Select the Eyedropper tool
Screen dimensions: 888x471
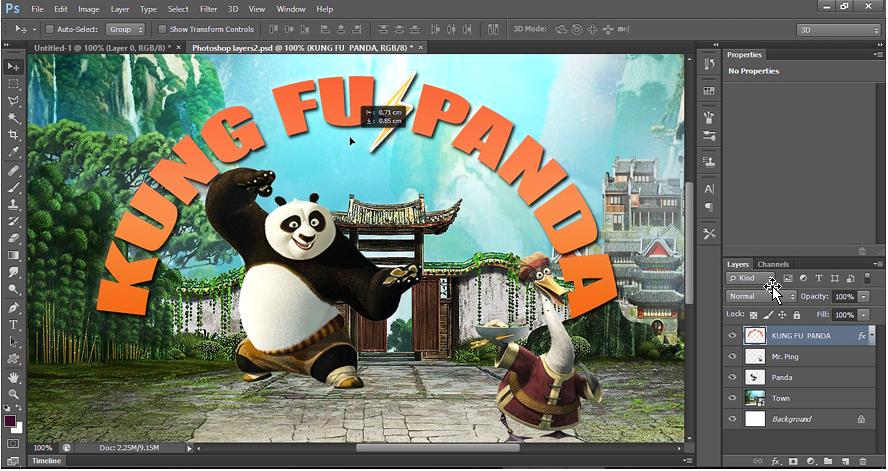click(x=14, y=152)
